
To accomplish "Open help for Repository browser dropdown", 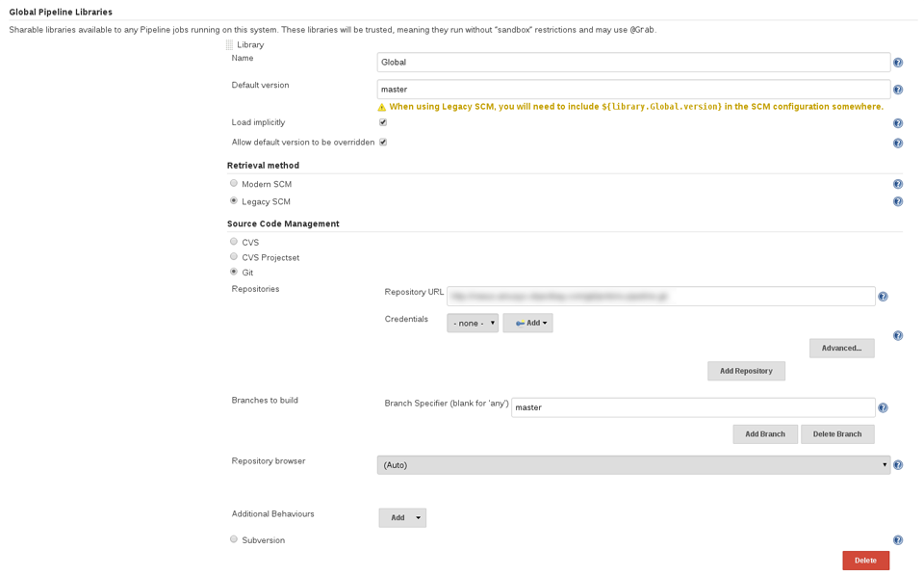I will tap(897, 464).
